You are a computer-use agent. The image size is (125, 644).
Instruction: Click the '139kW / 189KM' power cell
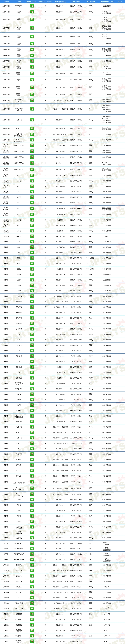click(x=76, y=37)
